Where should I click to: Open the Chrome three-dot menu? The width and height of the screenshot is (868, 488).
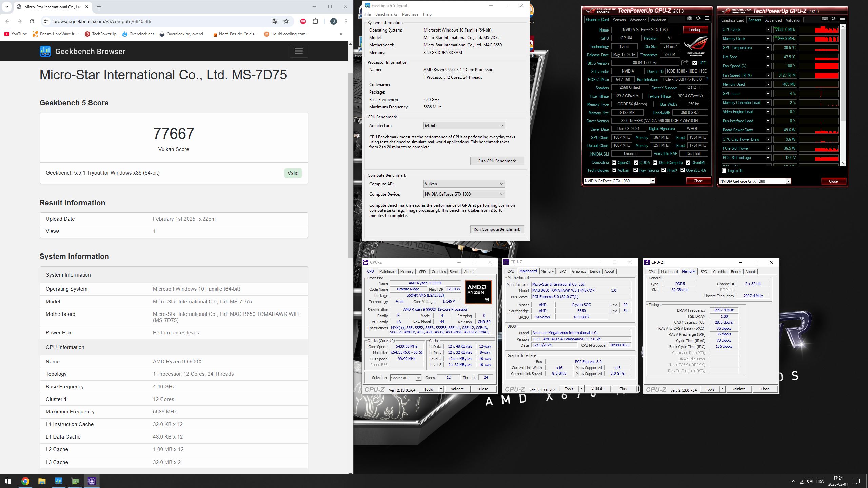[346, 21]
